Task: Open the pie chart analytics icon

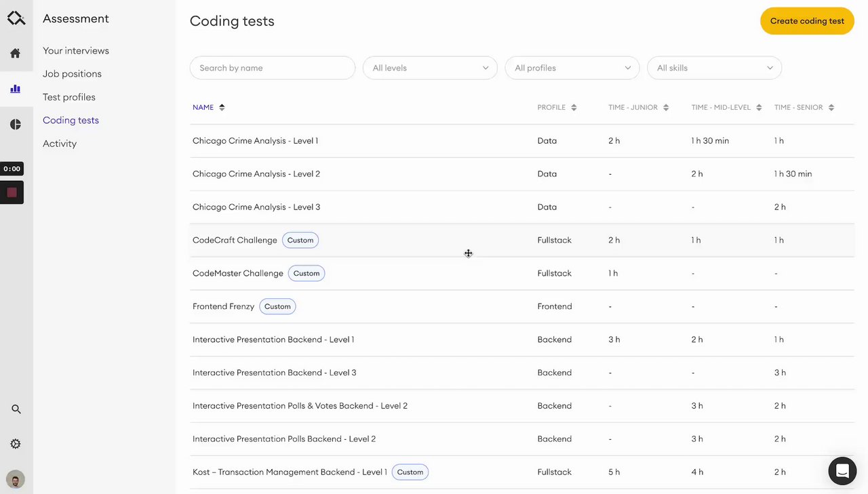Action: pos(15,125)
